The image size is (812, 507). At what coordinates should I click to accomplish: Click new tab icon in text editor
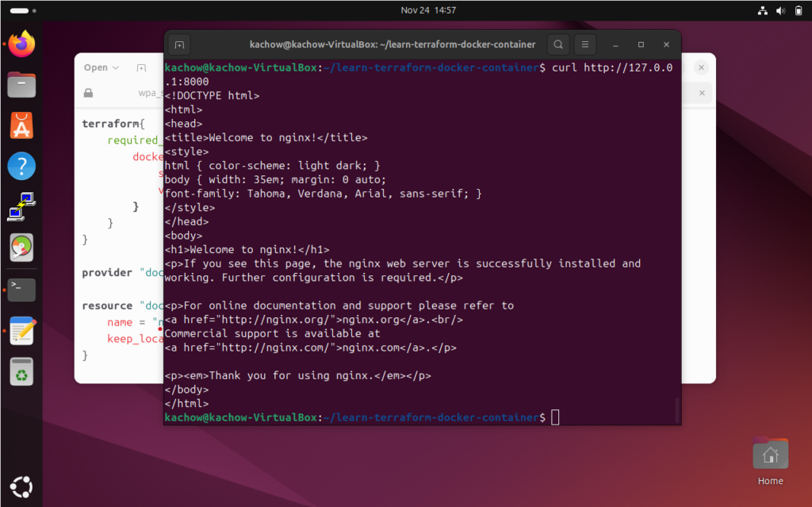point(141,68)
